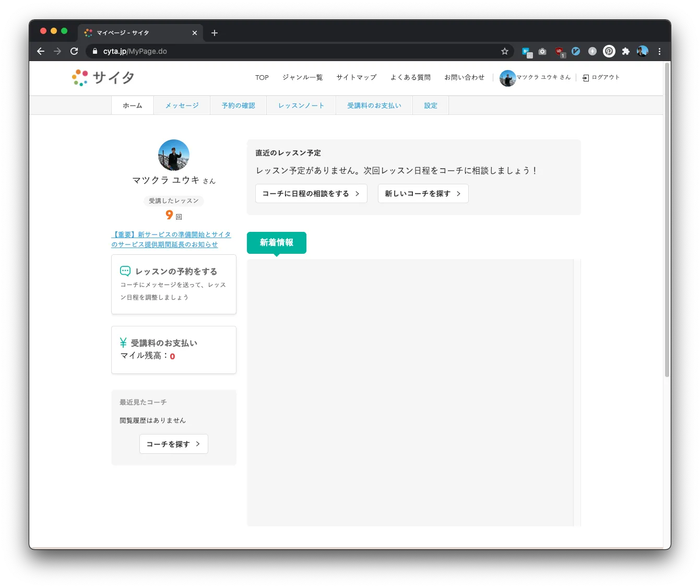The height and width of the screenshot is (588, 700).
Task: Open the レッスンノート tab
Action: tap(301, 105)
